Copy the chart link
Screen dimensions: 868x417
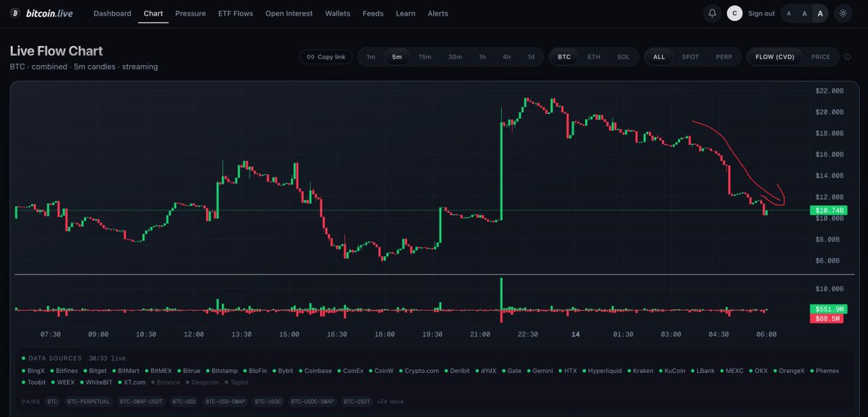pos(326,56)
